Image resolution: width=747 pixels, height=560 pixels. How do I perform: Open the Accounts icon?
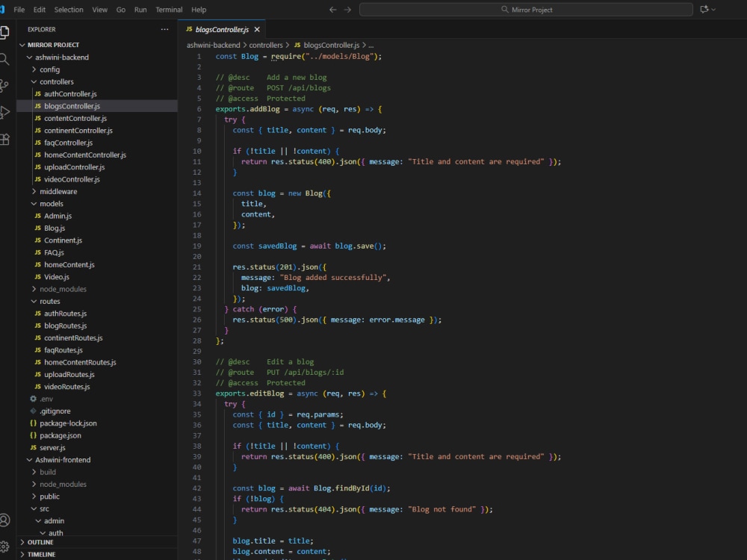(x=4, y=520)
